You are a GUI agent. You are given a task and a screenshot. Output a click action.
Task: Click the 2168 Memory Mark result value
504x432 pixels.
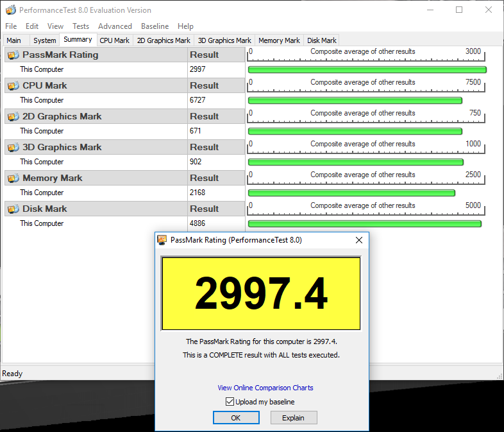197,193
